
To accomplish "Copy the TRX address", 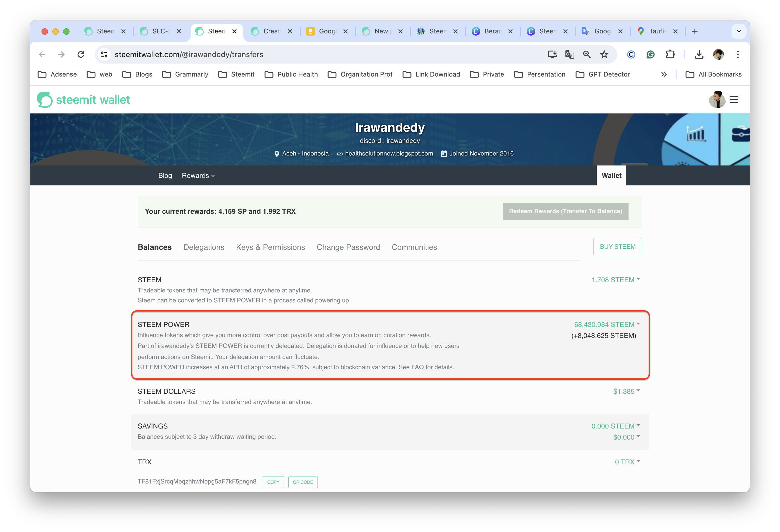I will coord(273,482).
